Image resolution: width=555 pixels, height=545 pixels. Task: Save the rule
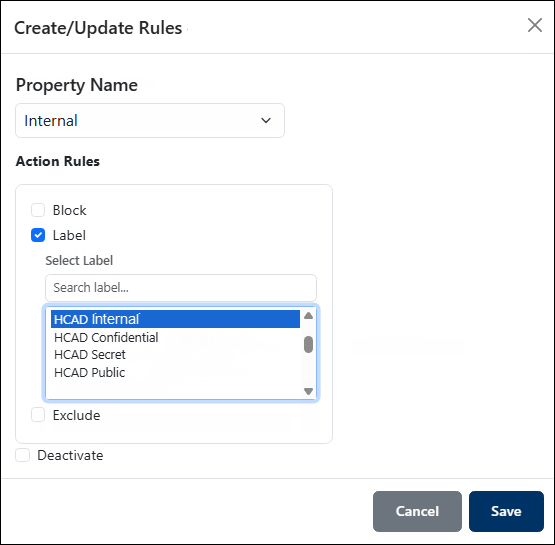pos(506,511)
